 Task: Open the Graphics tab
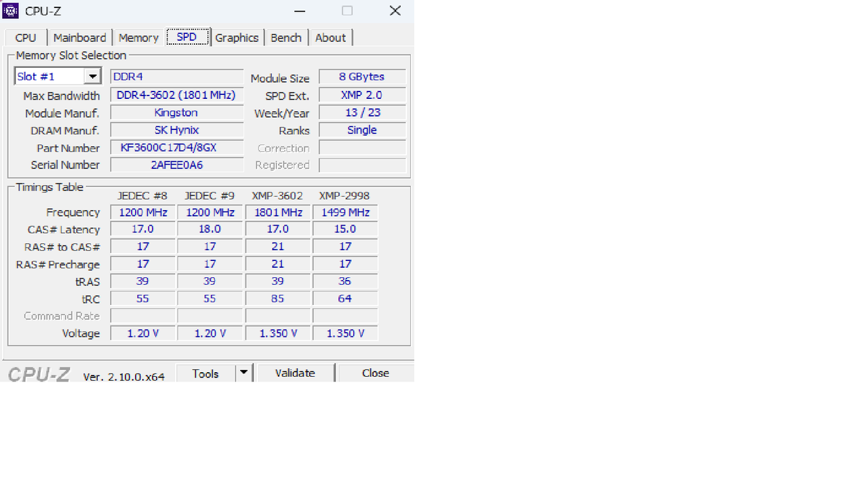(x=237, y=38)
